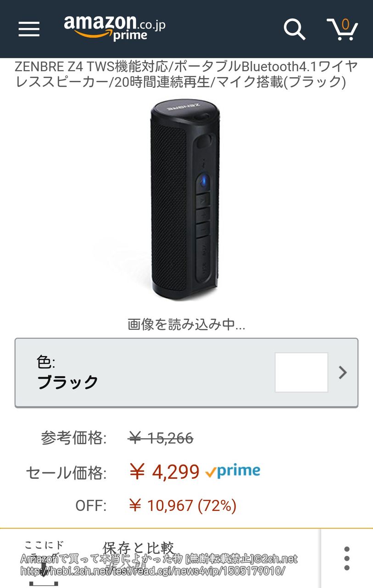Tap the Amazon.co.jp prime logo

[x=115, y=28]
